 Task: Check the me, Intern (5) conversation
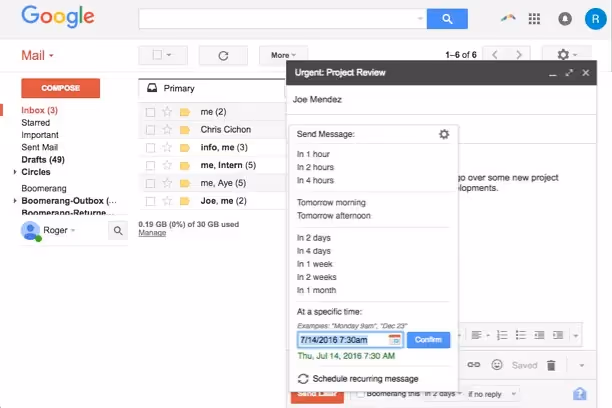[150, 166]
